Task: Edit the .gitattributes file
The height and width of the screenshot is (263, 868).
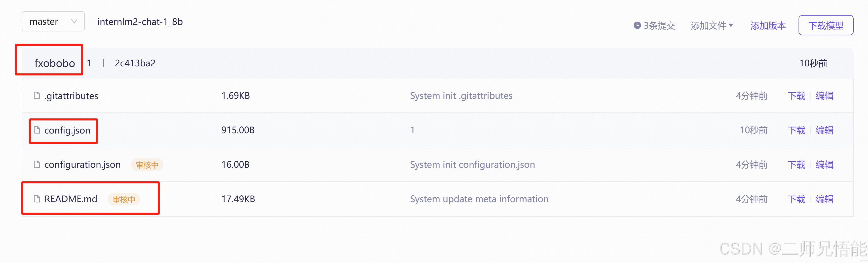Action: pos(824,96)
